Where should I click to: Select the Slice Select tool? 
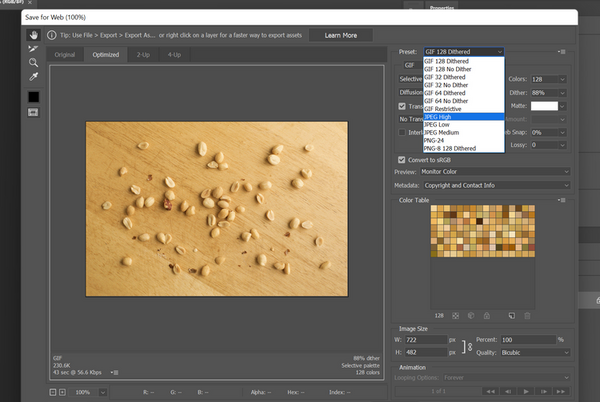(x=33, y=49)
